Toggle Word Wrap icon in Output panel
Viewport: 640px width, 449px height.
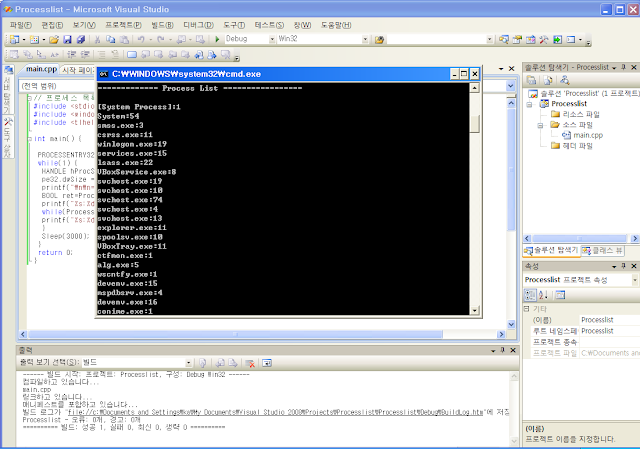pos(267,363)
